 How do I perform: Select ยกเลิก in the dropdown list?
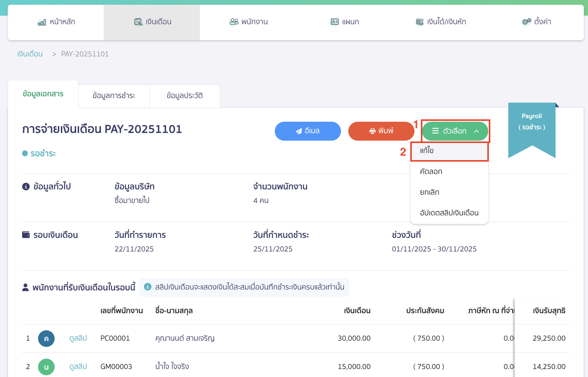pyautogui.click(x=429, y=192)
